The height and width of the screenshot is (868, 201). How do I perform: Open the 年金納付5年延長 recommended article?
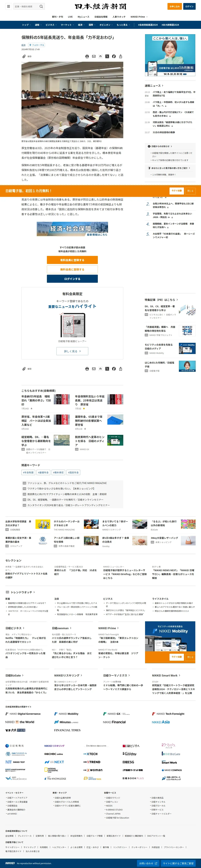coord(36,401)
